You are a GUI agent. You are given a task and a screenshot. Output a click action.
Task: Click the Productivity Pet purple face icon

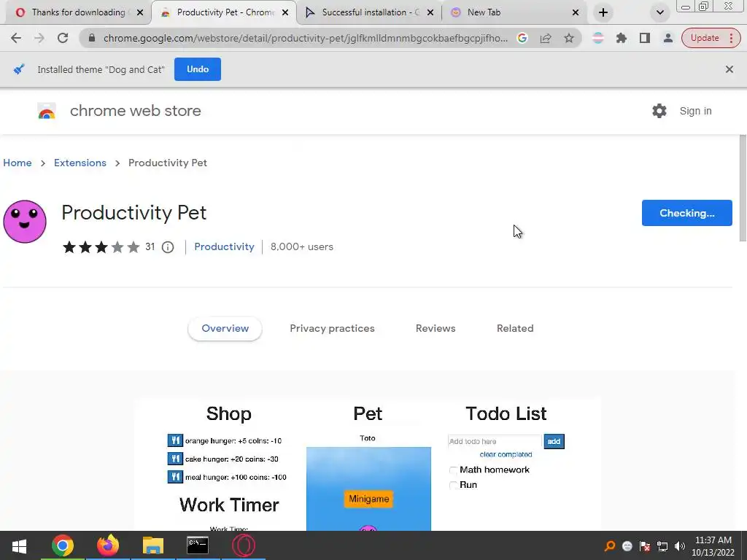tap(25, 222)
